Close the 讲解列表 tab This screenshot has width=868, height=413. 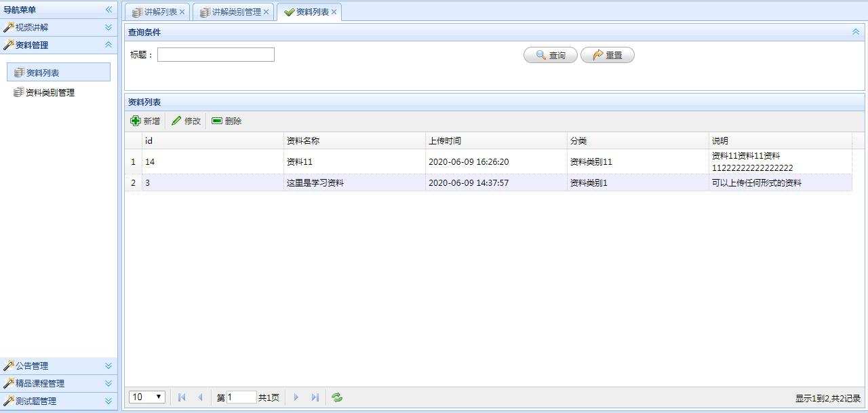[182, 12]
